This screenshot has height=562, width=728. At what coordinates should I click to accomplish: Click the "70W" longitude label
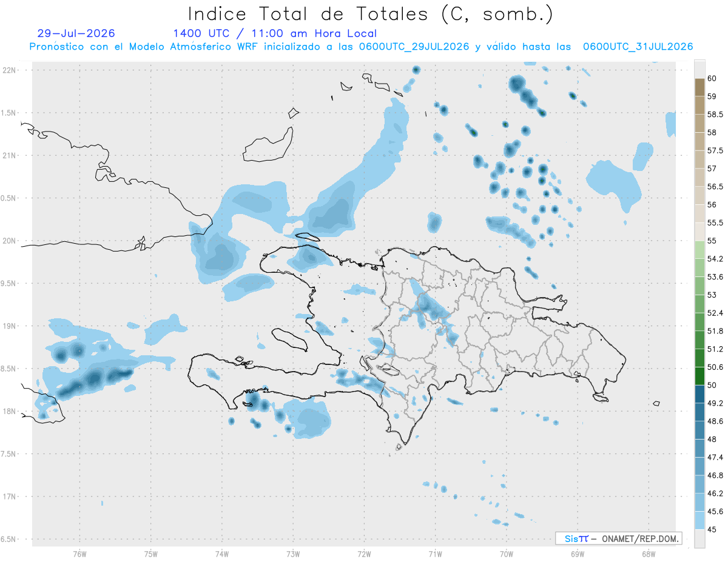pos(507,554)
